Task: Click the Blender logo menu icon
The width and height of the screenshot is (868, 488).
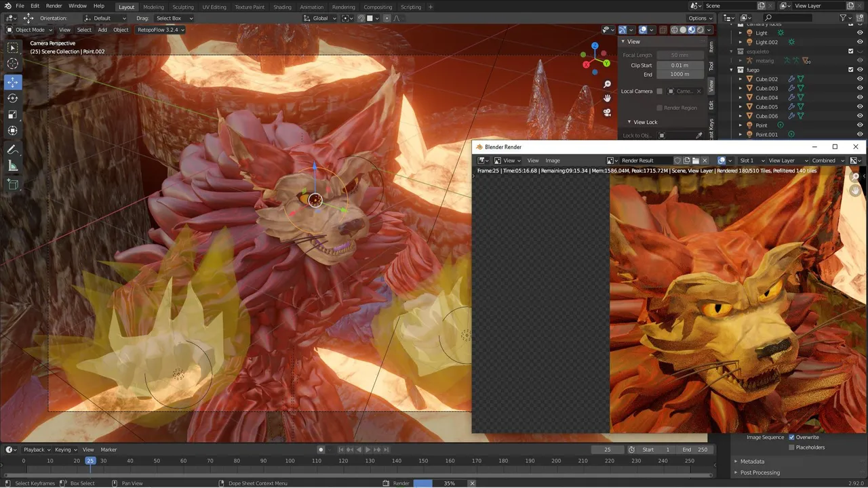Action: pyautogui.click(x=7, y=6)
